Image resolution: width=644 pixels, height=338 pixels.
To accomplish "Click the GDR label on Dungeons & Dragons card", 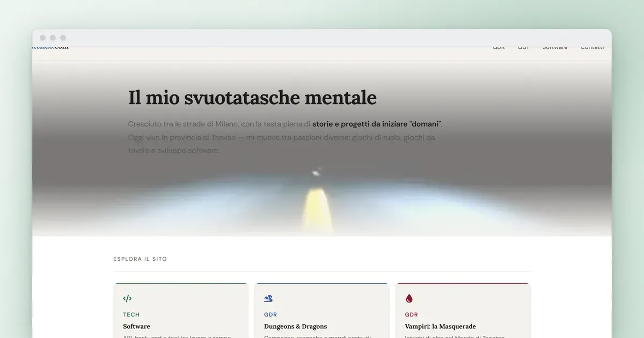I will click(270, 315).
